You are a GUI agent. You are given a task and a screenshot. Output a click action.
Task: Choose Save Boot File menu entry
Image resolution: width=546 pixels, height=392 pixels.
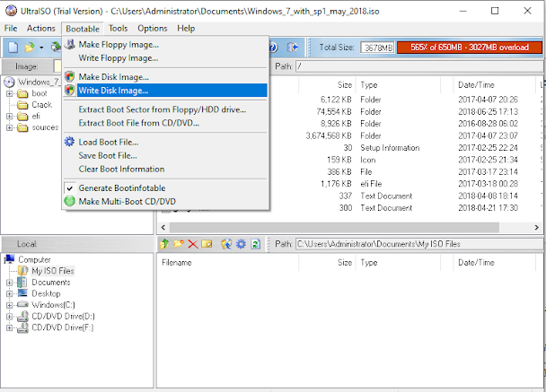(x=165, y=155)
